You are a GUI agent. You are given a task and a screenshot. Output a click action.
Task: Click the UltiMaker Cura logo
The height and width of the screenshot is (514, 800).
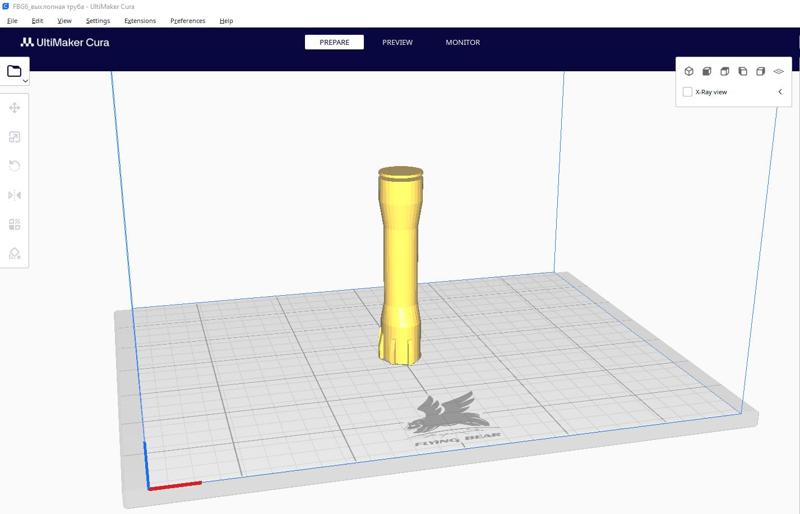pyautogui.click(x=65, y=42)
